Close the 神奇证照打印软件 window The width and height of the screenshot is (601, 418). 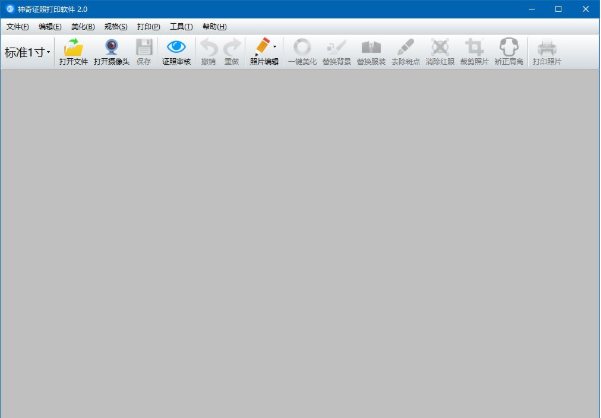pos(586,9)
